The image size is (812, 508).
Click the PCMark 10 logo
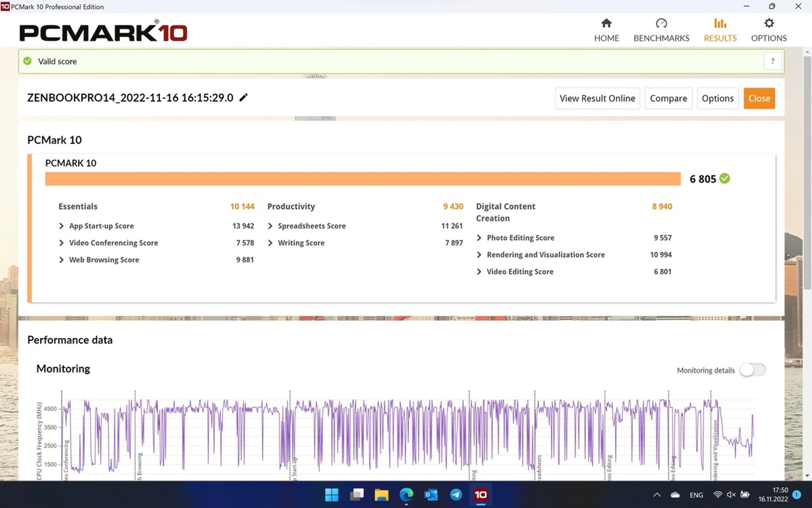pos(103,31)
